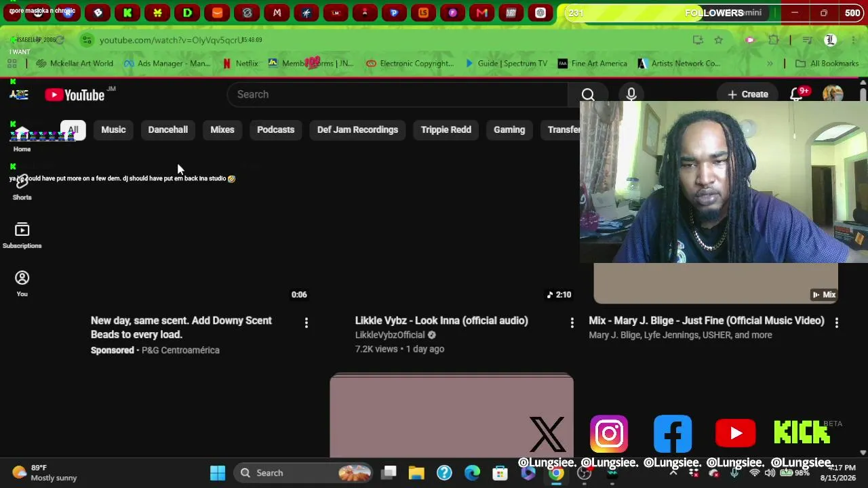The height and width of the screenshot is (488, 868).
Task: Open the You section in sidebar
Action: 22,283
